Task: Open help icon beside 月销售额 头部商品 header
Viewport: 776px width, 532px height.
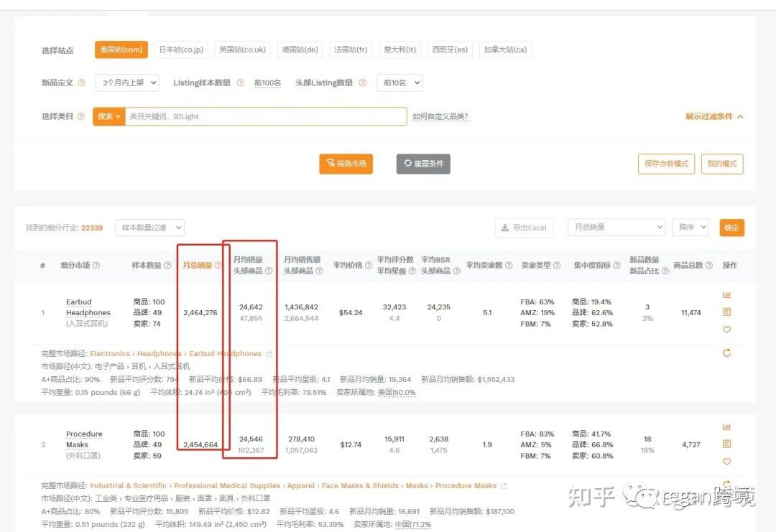Action: coord(319,271)
